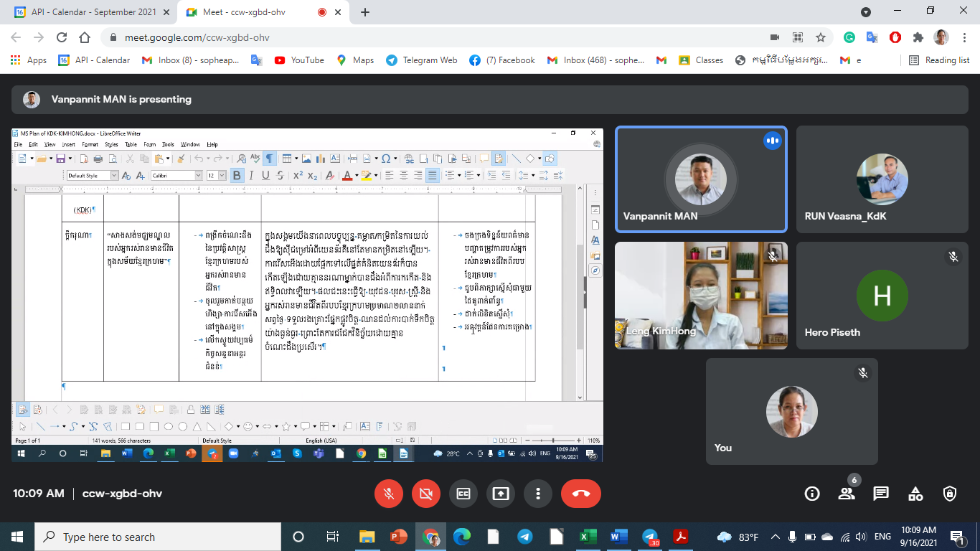Open Telegram Web bookmark
Screen dimensions: 980x551
[422, 60]
